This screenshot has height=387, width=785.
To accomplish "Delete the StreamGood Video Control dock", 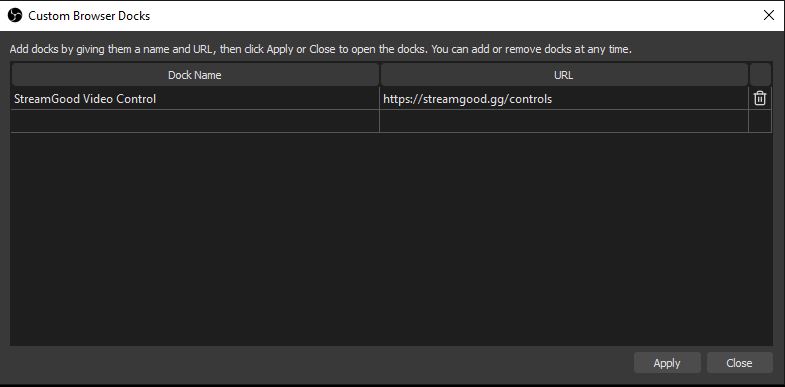I will 759,98.
